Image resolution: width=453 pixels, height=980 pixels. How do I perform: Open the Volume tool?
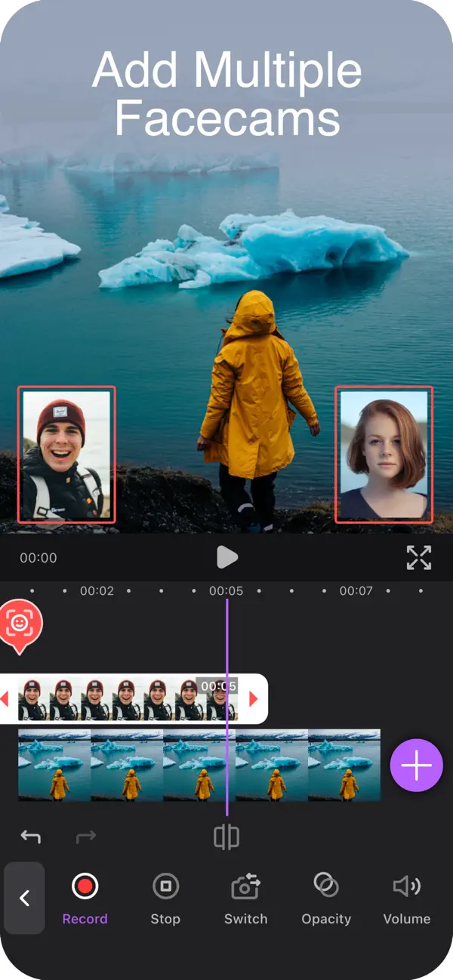click(x=407, y=886)
